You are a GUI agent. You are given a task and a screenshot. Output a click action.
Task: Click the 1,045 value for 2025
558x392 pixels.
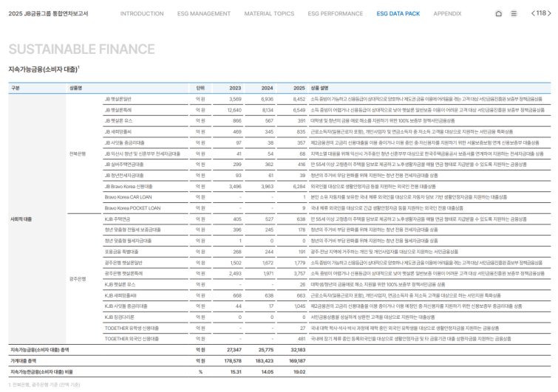[300, 306]
